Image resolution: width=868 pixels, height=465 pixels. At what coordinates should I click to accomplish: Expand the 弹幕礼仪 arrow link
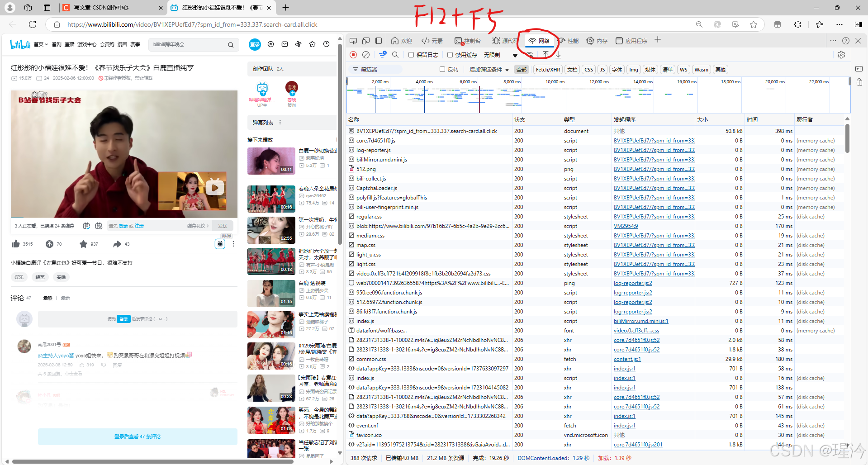point(198,226)
